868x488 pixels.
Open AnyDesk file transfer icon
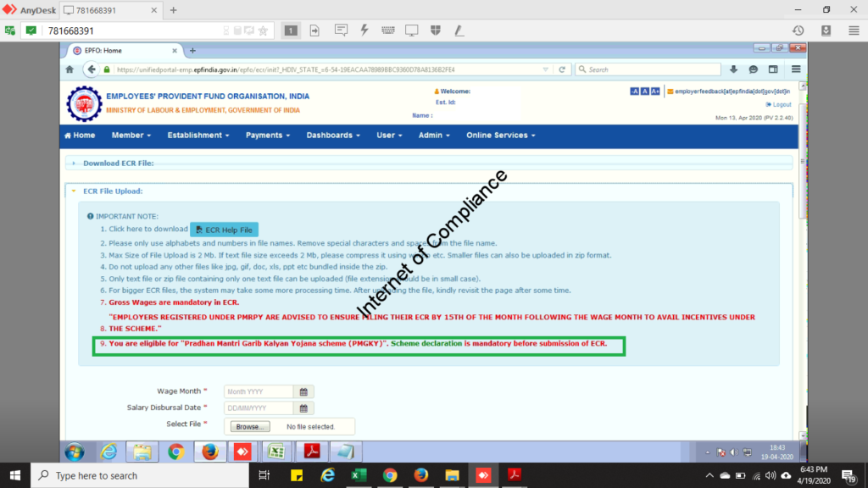pos(314,30)
